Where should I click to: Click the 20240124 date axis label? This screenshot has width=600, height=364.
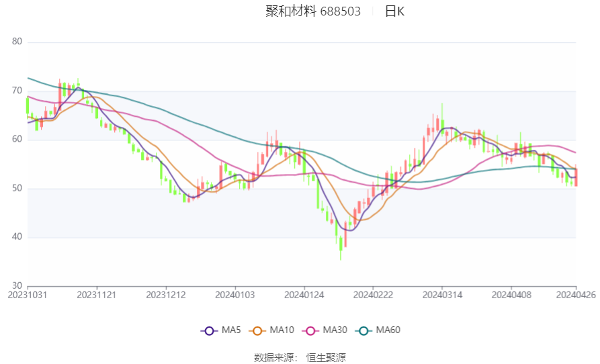point(304,295)
